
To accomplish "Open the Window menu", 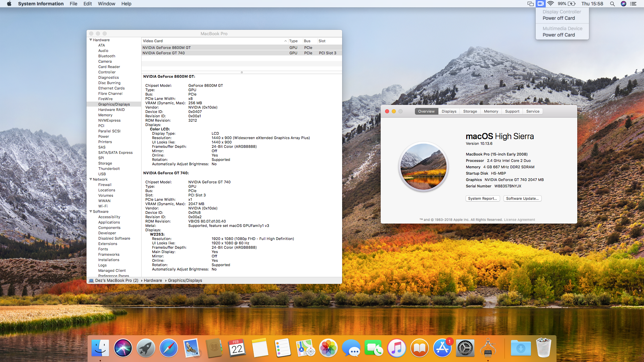I will tap(106, 4).
